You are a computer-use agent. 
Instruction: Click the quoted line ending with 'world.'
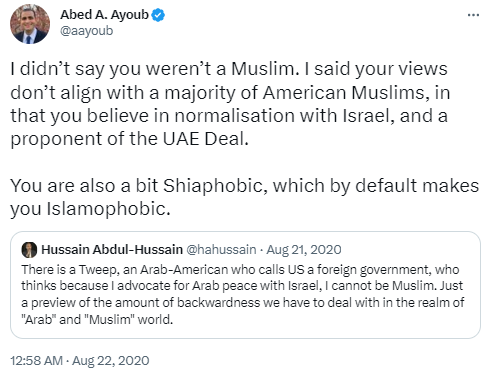point(97,319)
